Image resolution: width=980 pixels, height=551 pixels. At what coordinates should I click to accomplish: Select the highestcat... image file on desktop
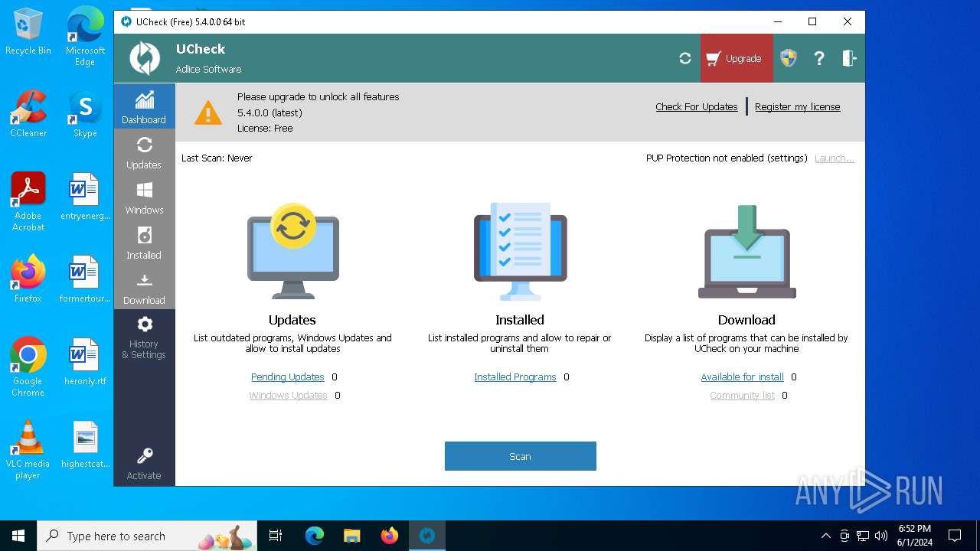coord(85,445)
